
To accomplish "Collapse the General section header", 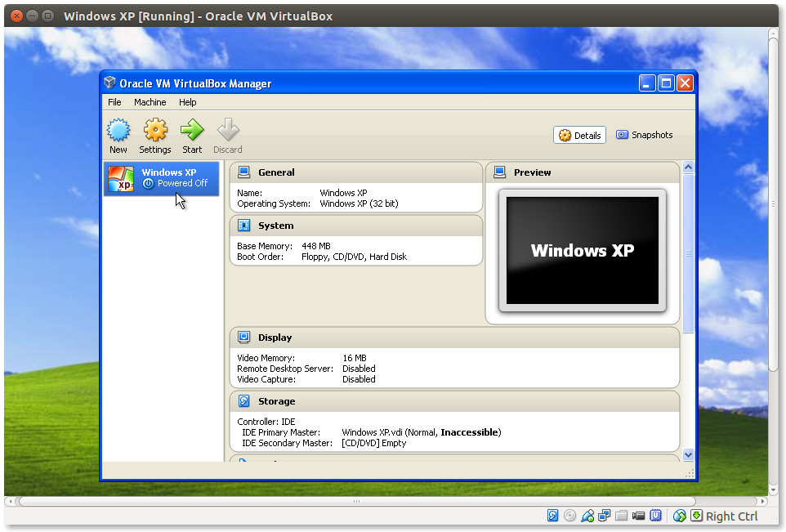I will point(276,172).
